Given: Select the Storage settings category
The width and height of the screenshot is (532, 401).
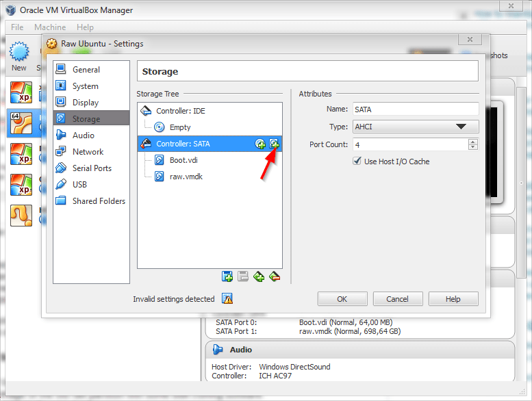Looking at the screenshot, I should click(x=91, y=118).
